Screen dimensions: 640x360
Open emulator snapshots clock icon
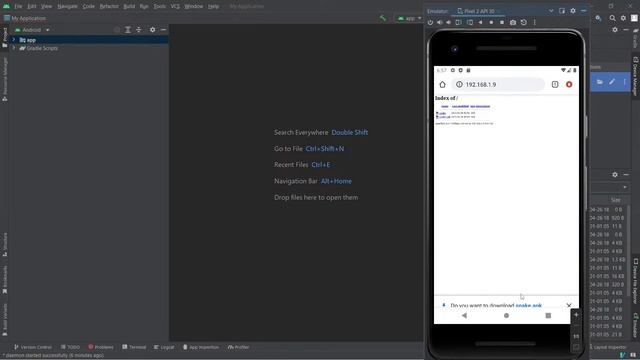[524, 22]
